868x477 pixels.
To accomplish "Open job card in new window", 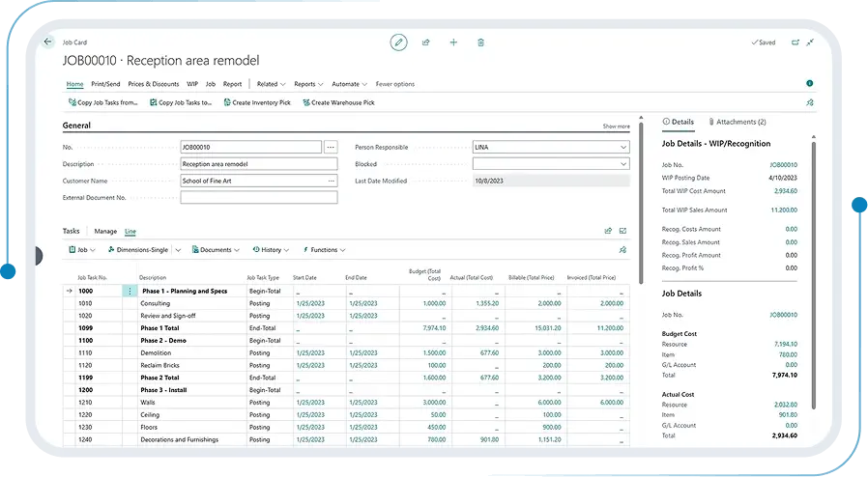I will click(795, 42).
